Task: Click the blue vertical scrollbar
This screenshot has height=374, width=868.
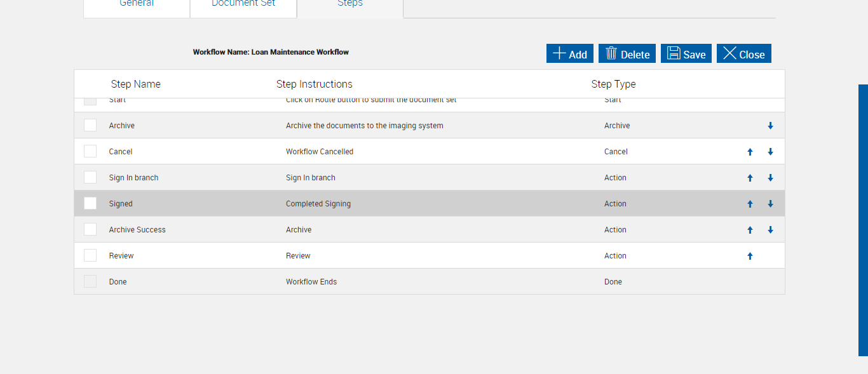Action: click(863, 220)
